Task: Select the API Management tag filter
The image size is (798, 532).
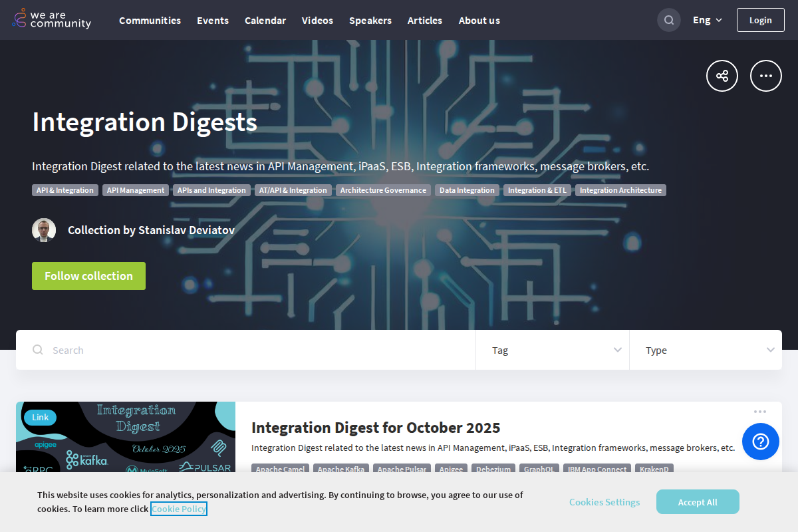Action: 135,190
